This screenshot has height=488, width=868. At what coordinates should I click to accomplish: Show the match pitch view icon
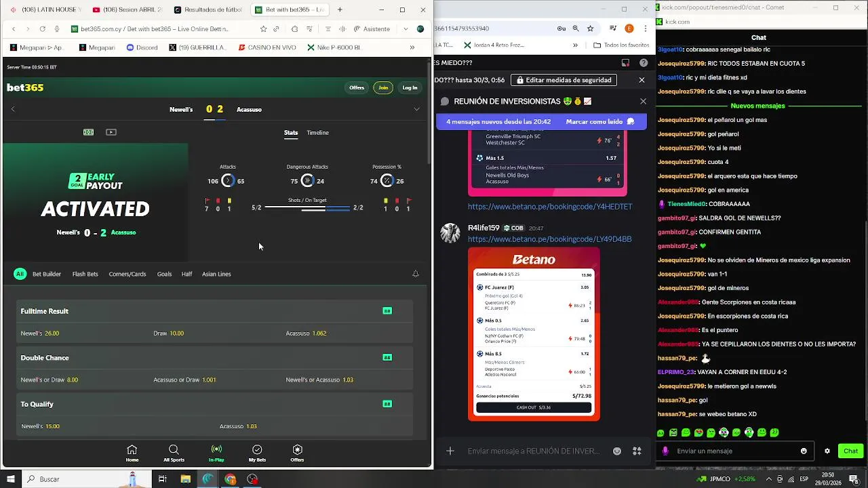[x=88, y=132]
